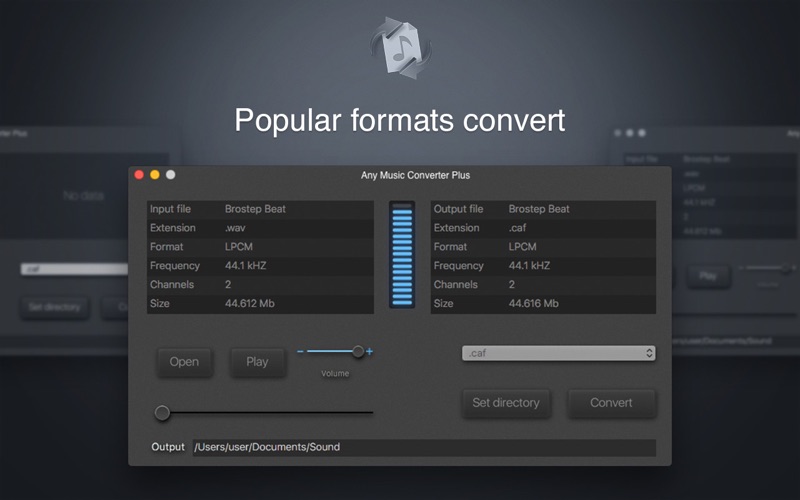Image resolution: width=800 pixels, height=500 pixels.
Task: Start conversion with the Convert button
Action: [611, 403]
